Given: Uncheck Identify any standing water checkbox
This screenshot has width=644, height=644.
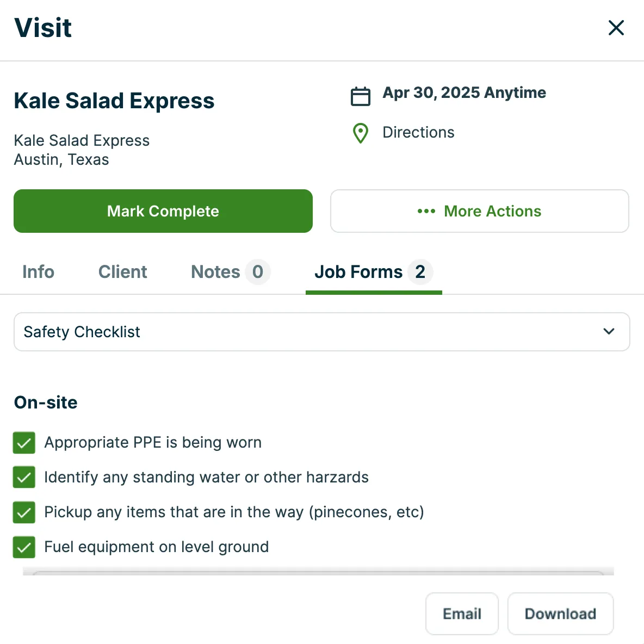Looking at the screenshot, I should (x=24, y=477).
